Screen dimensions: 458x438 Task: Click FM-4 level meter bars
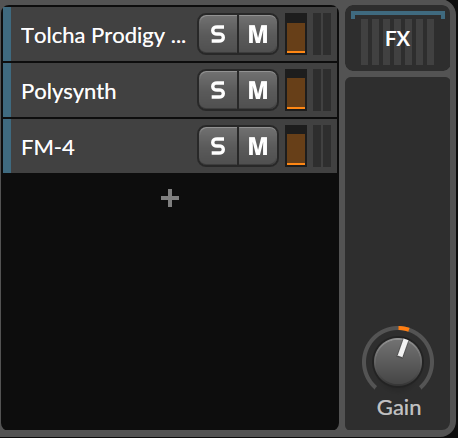(x=322, y=146)
